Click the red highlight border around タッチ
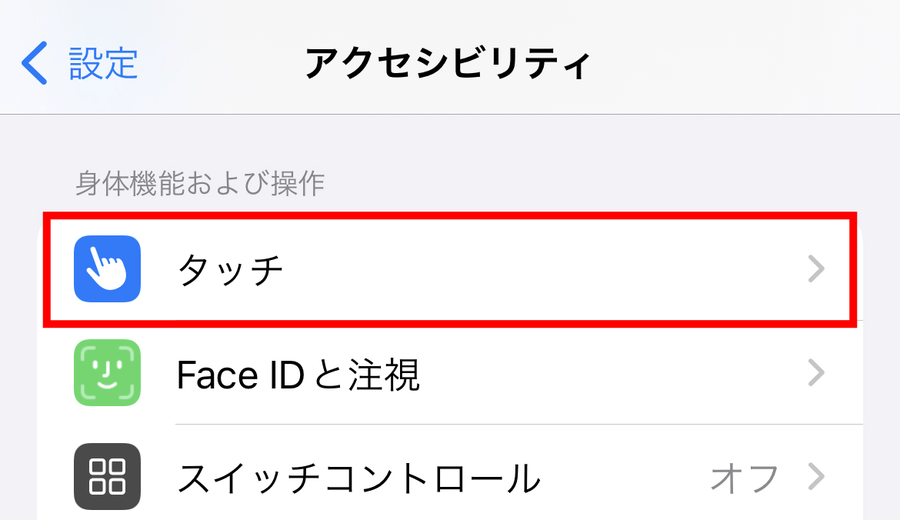Viewport: 900px width, 520px height. coord(450,215)
